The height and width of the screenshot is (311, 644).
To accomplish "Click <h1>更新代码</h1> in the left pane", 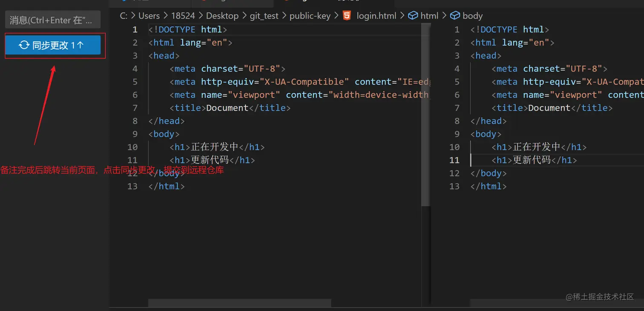I will 212,160.
